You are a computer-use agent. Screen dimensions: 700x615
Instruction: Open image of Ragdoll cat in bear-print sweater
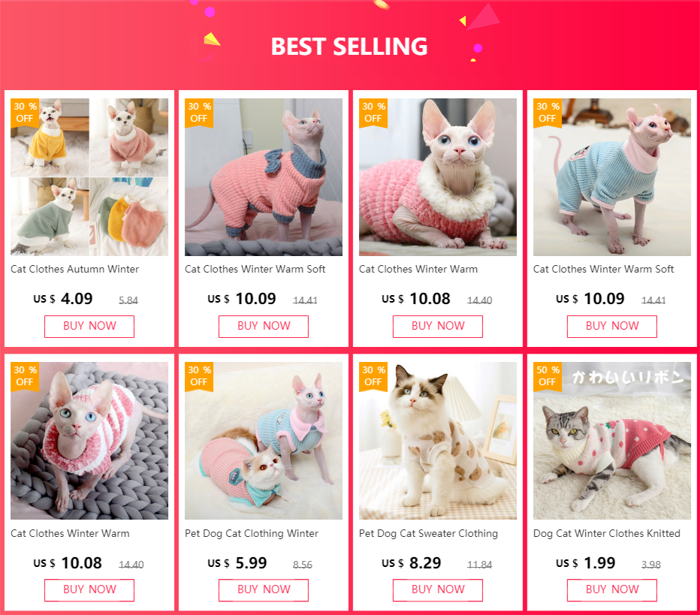tap(437, 441)
